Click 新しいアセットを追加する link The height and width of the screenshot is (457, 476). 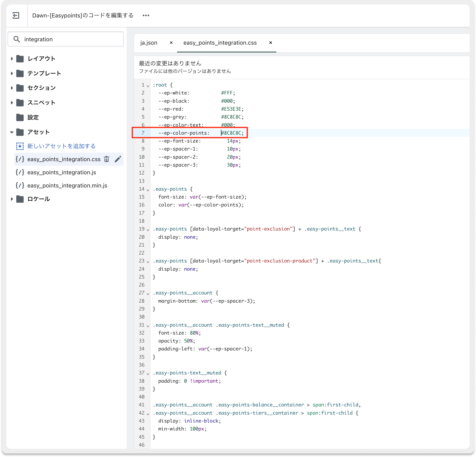pyautogui.click(x=61, y=146)
